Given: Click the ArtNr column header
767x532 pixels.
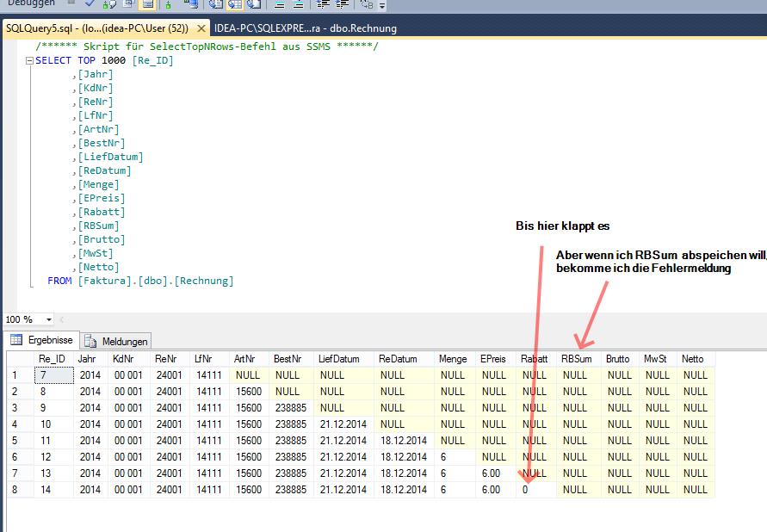Looking at the screenshot, I should (249, 359).
